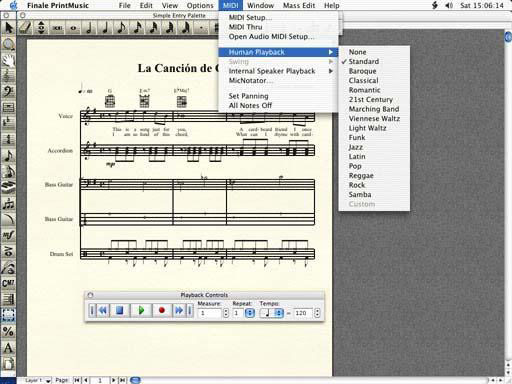The height and width of the screenshot is (384, 512).
Task: Select the bass Clef tool
Action: (8, 92)
